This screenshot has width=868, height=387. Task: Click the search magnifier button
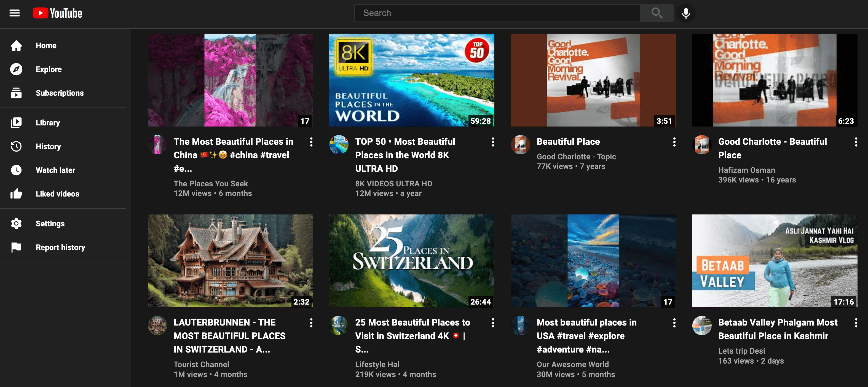click(657, 13)
